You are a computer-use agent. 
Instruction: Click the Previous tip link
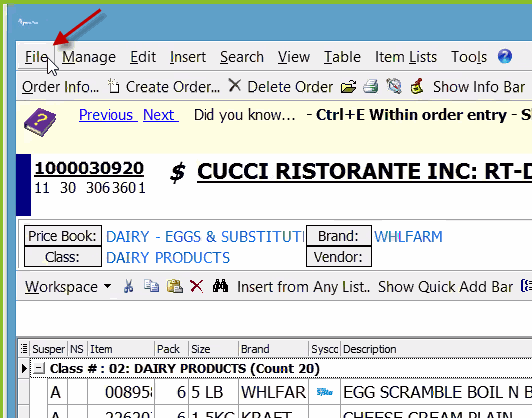[x=108, y=115]
